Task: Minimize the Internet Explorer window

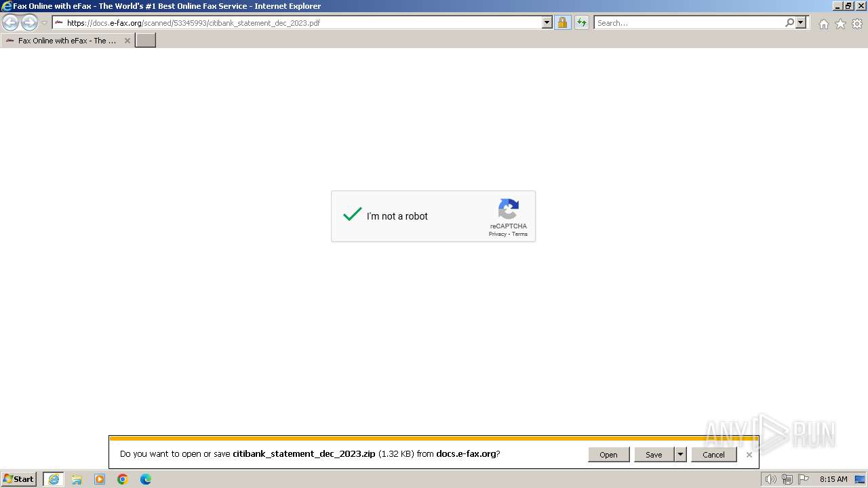Action: (838, 5)
